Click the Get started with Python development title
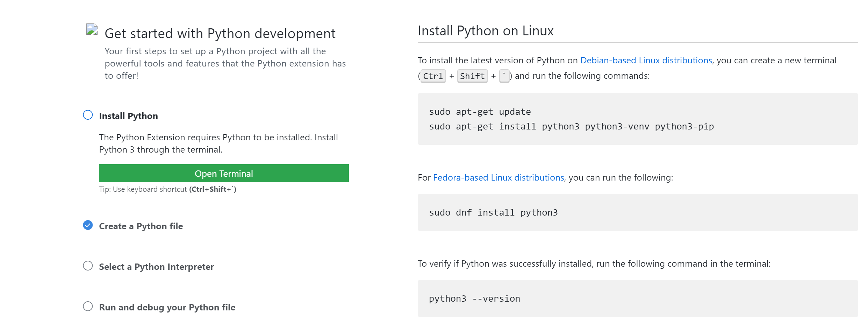 click(x=220, y=33)
